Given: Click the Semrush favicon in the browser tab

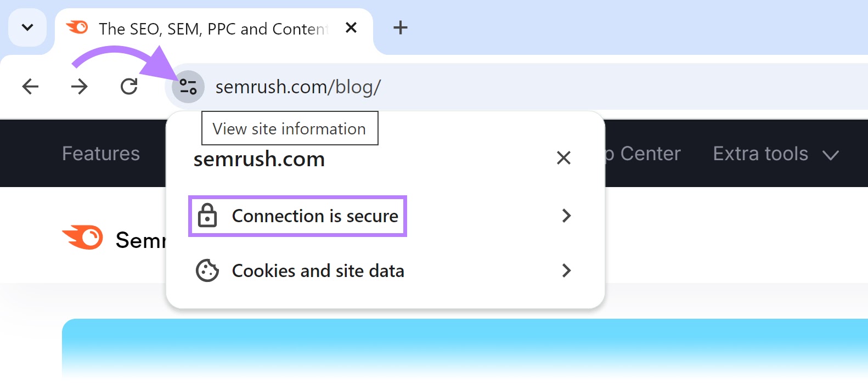Looking at the screenshot, I should point(77,27).
